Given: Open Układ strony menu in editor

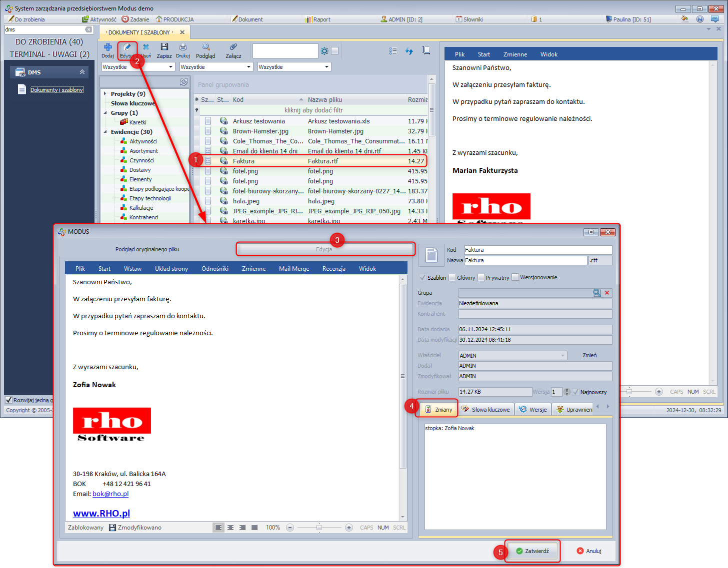Looking at the screenshot, I should click(171, 269).
